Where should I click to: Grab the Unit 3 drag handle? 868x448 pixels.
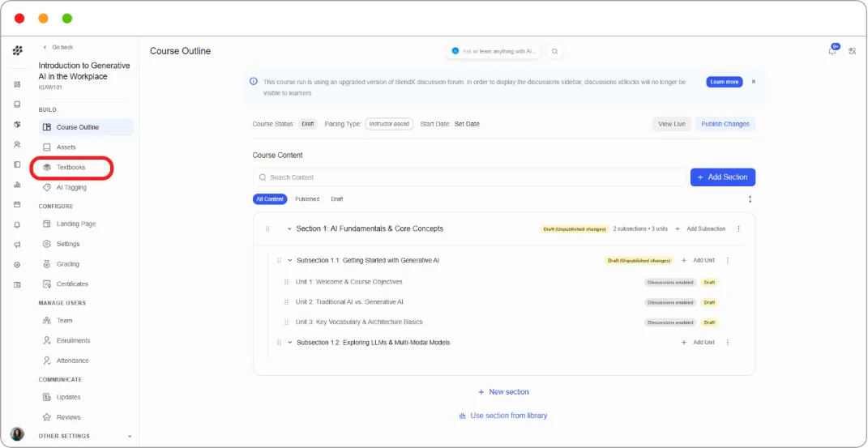(286, 322)
